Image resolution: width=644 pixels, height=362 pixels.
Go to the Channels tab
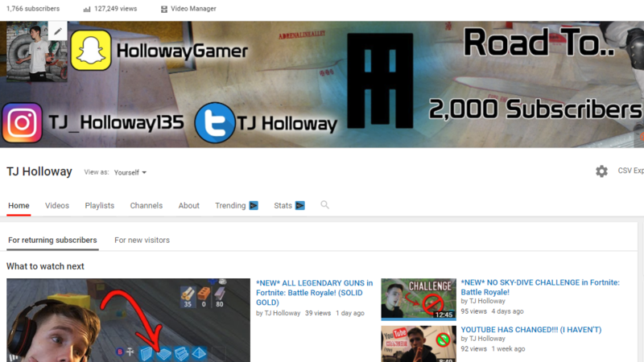[x=147, y=206]
